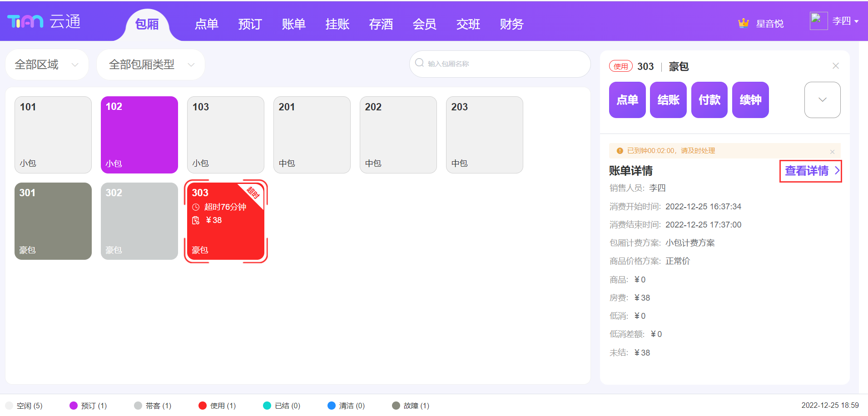This screenshot has width=868, height=416.
Task: Select the purple reserved room 102 tile
Action: tap(139, 134)
